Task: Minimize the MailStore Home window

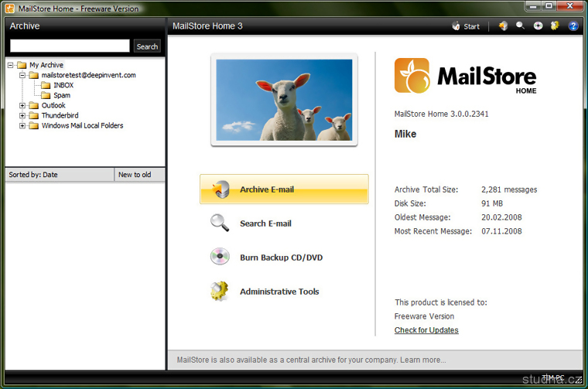Action: pos(533,6)
